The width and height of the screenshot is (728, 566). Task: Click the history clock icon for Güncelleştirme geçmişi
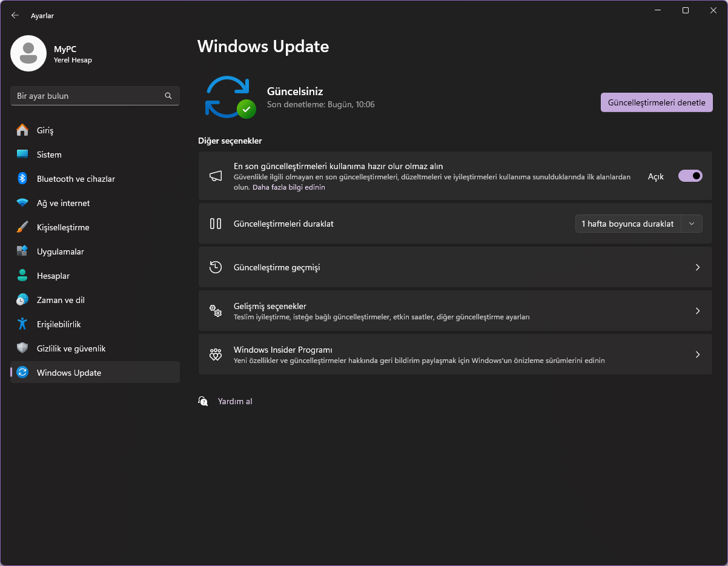point(216,267)
